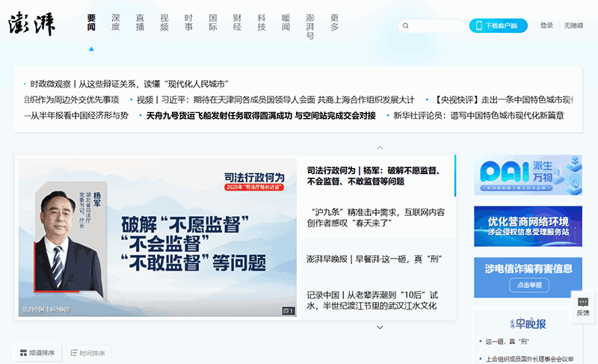
Task: Open 视频 习近平 天津 headline
Action: click(x=275, y=100)
